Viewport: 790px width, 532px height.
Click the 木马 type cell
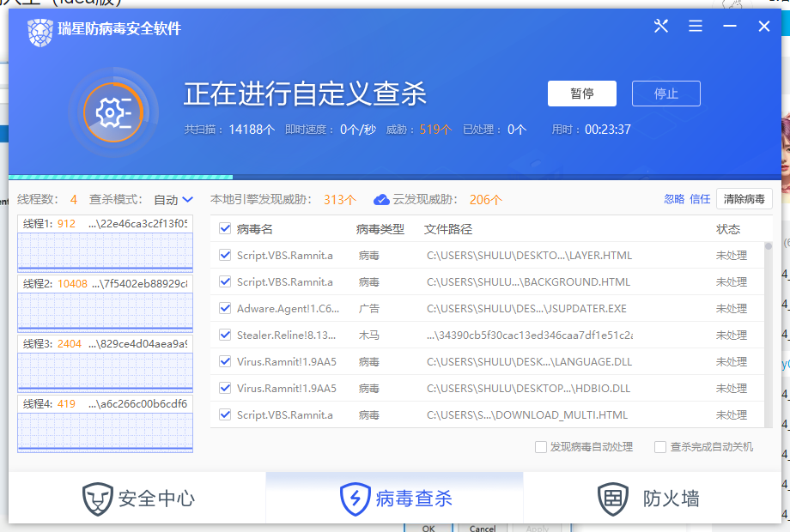(368, 336)
